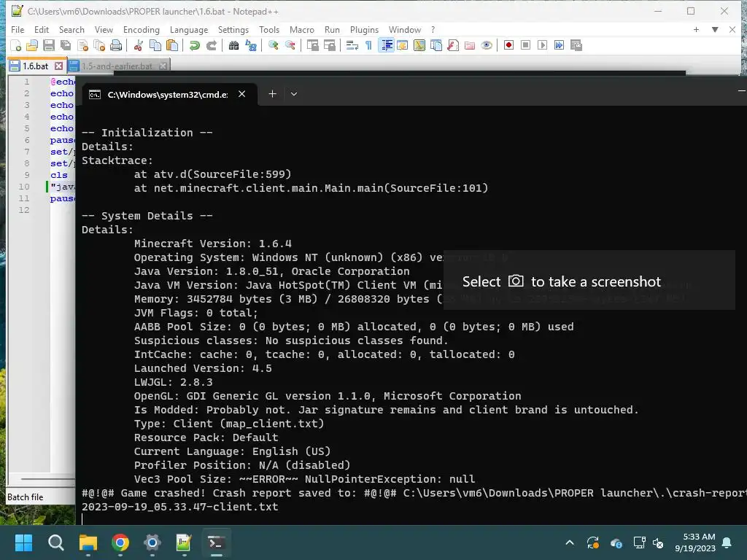Open the Macro menu
747x560 pixels.
point(302,29)
